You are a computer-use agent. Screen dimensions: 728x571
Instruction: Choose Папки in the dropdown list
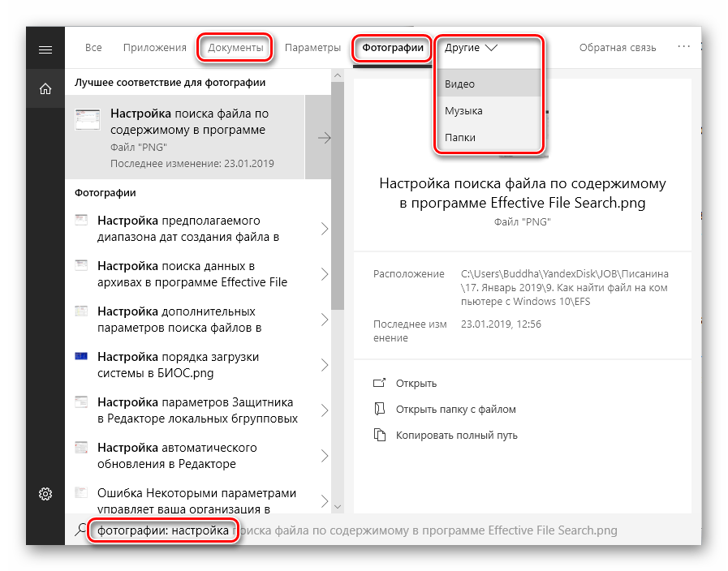(459, 138)
